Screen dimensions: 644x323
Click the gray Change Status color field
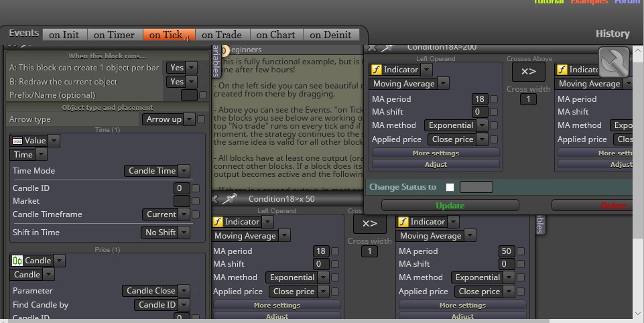click(476, 188)
